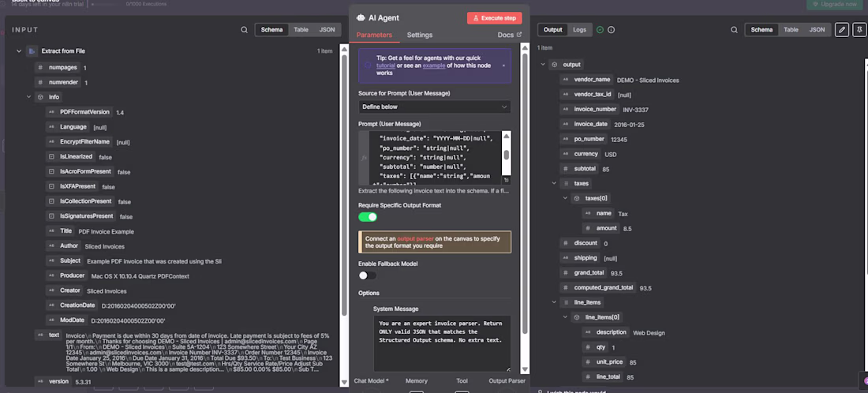The image size is (868, 393).
Task: Collapse the line_items array
Action: click(554, 302)
